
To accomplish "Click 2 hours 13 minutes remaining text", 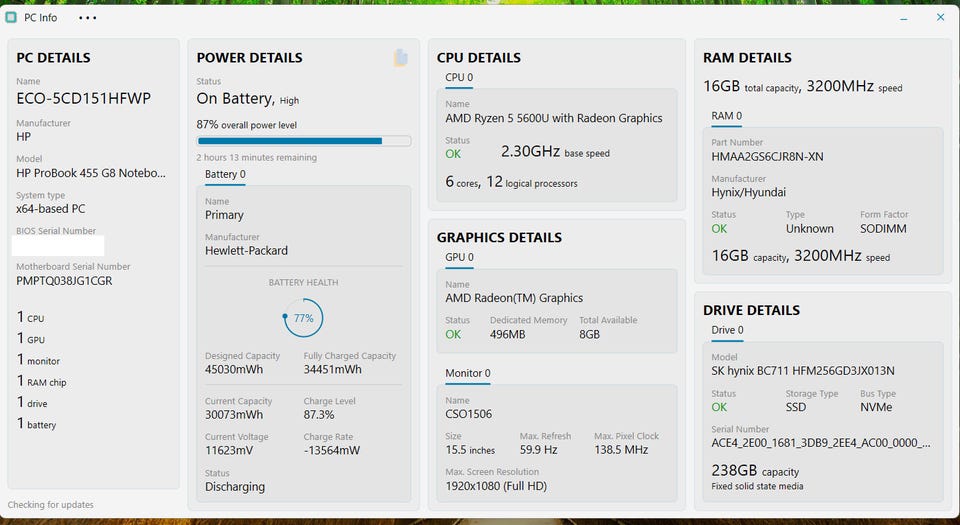I will 257,157.
